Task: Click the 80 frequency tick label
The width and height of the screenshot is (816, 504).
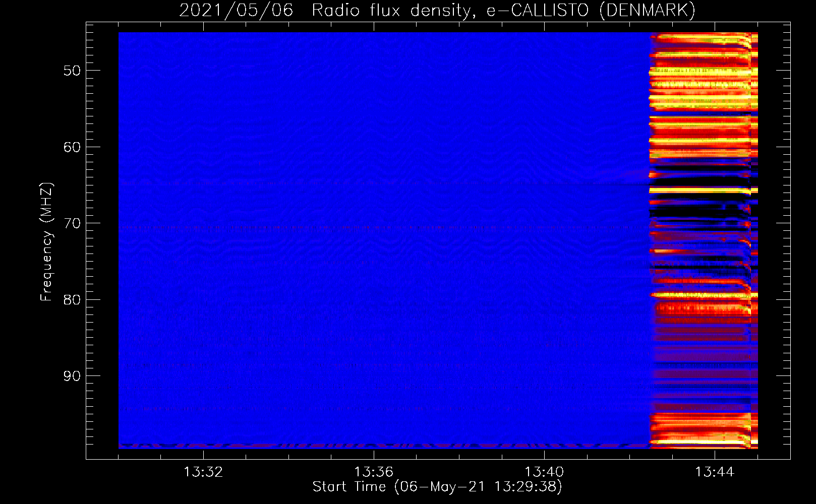Action: coord(72,300)
